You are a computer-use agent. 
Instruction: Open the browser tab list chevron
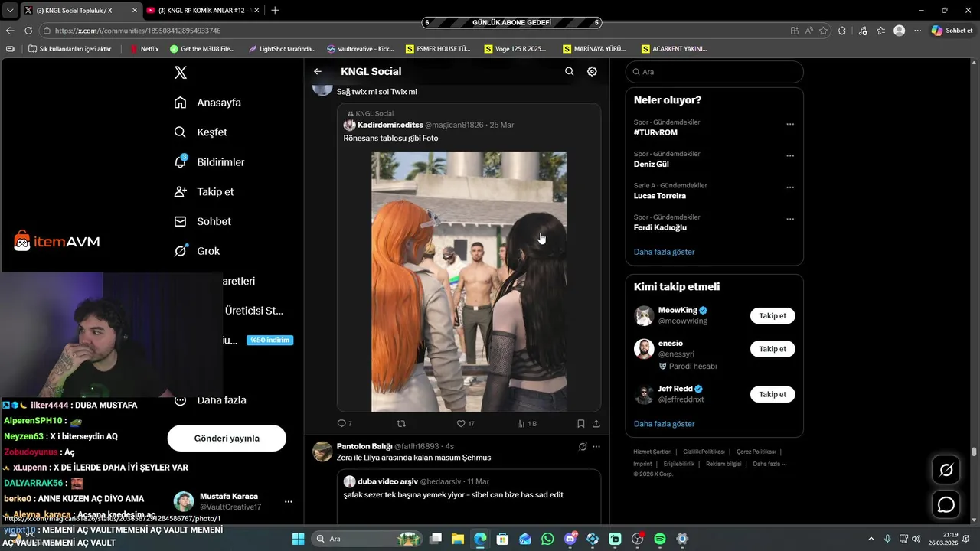tap(9, 11)
